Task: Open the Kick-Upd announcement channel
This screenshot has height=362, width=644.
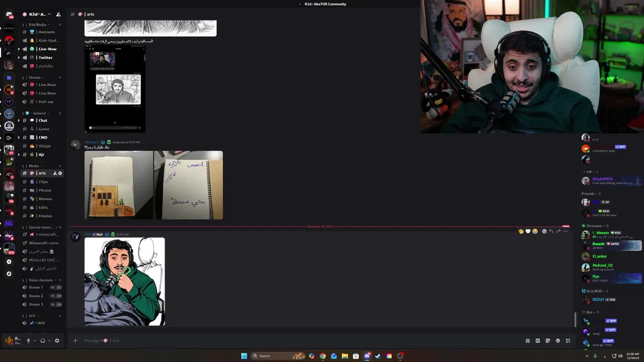Action: pyautogui.click(x=42, y=40)
